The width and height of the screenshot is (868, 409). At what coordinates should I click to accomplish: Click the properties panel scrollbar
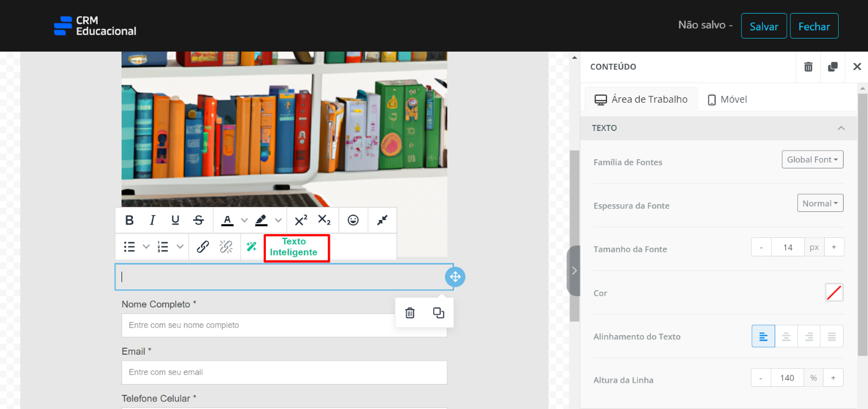863,225
